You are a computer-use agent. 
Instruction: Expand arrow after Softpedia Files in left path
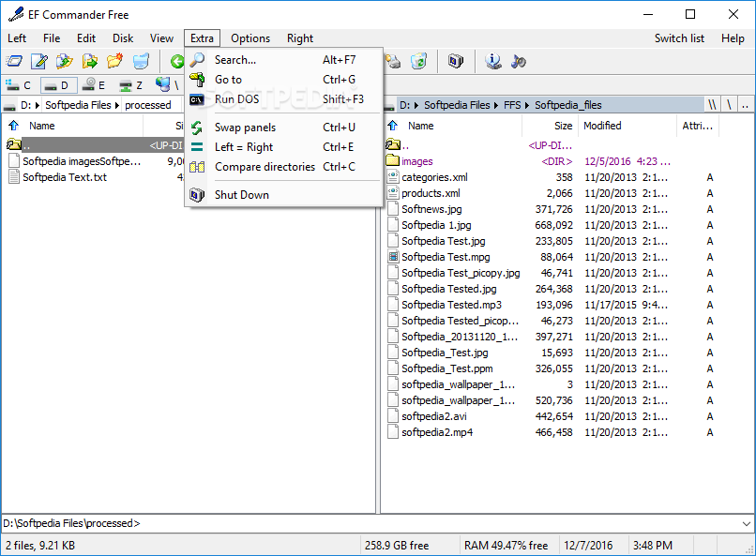[x=117, y=106]
